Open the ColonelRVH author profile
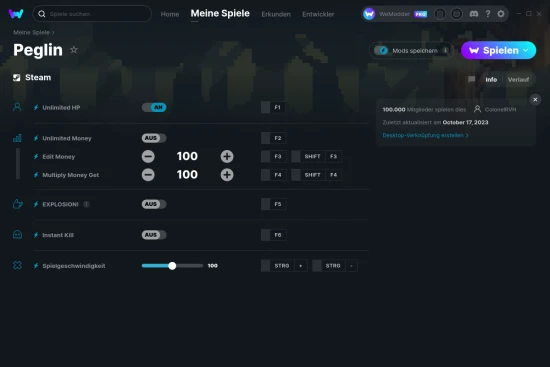The image size is (550, 367). coord(495,109)
